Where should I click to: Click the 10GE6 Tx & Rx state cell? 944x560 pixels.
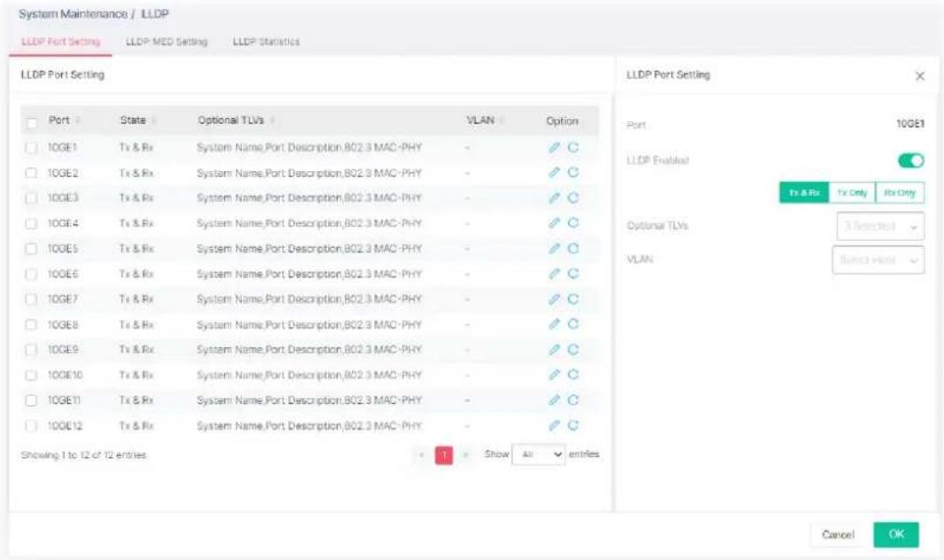click(137, 274)
